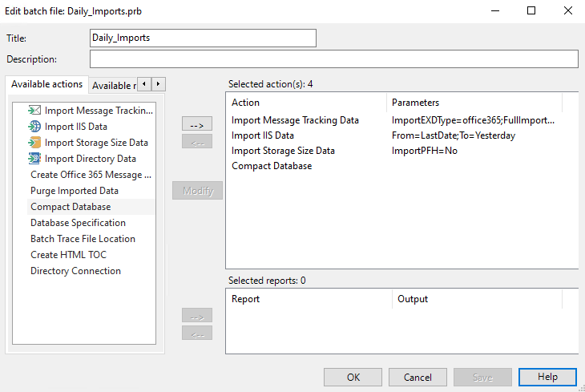
Task: Select Import Directory Data label in available actions
Action: pos(91,159)
